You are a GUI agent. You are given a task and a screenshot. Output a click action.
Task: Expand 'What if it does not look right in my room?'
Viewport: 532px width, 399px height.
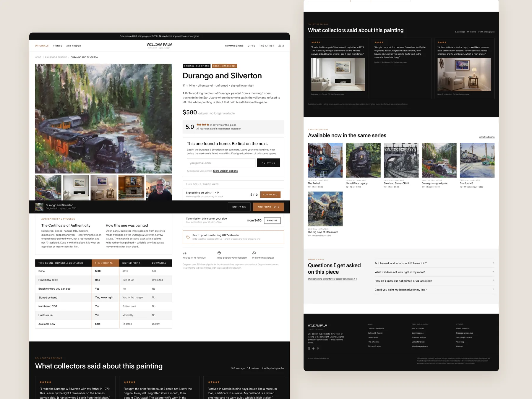point(434,272)
